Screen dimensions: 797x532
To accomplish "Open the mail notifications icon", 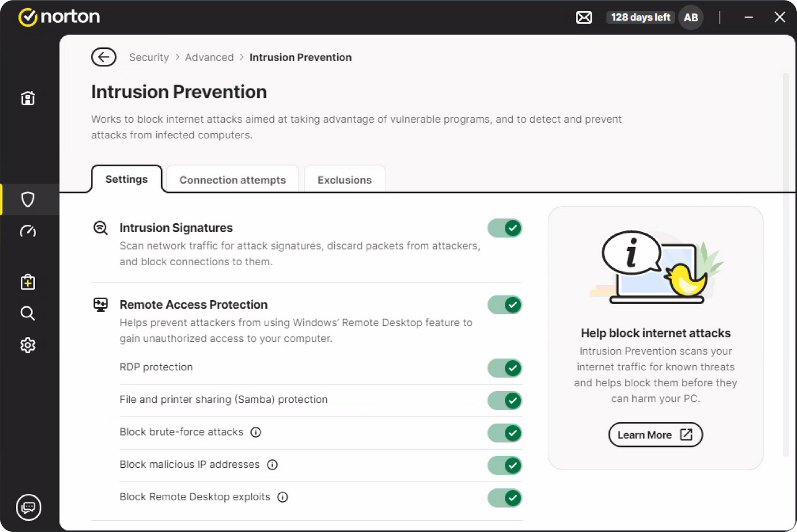I will click(x=584, y=18).
